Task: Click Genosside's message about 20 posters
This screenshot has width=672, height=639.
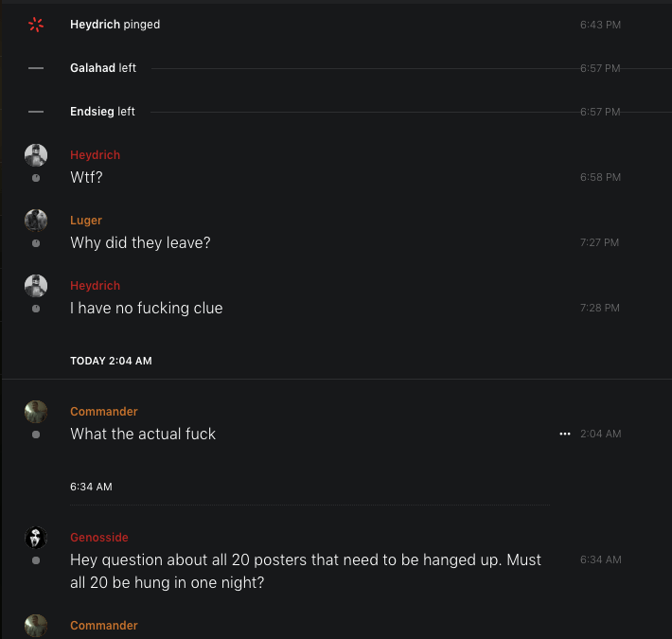Action: pos(305,571)
